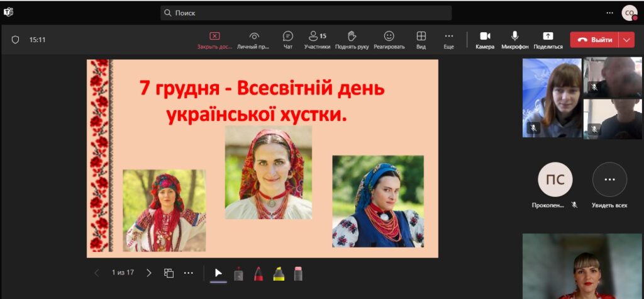Click the Share (Поделиться) screen button
Screen dimensions: 644x299
pyautogui.click(x=548, y=40)
